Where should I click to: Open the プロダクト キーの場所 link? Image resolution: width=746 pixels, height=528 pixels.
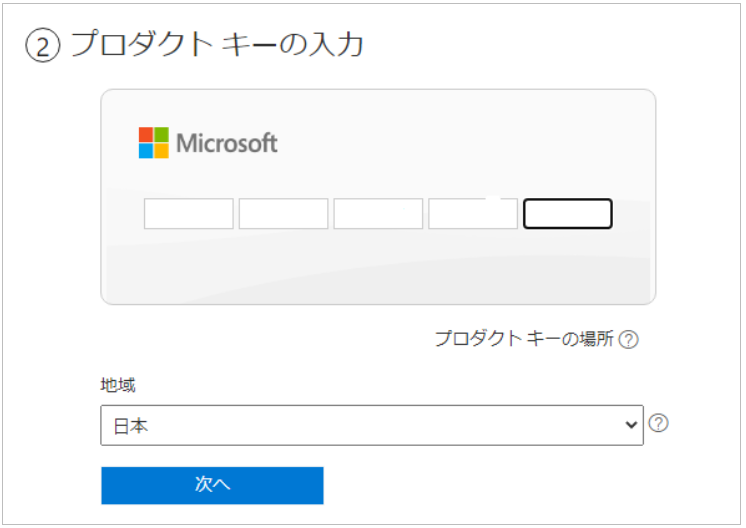523,339
